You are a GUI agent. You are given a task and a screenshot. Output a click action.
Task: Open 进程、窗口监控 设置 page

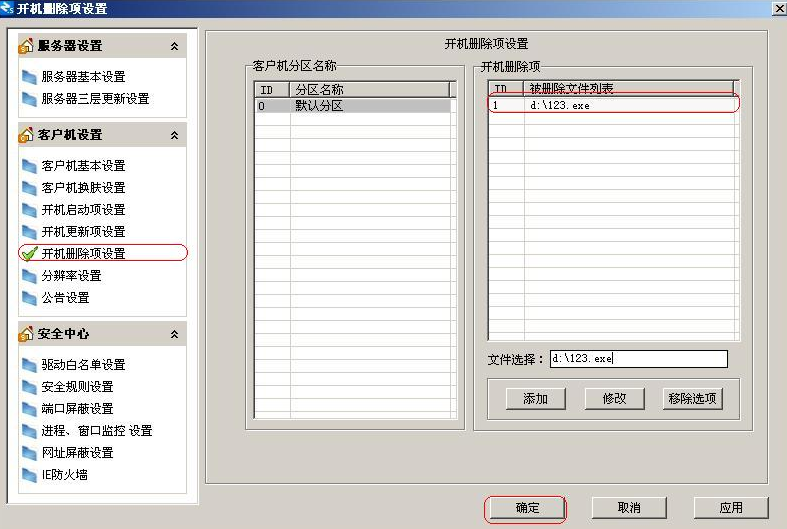tap(97, 431)
